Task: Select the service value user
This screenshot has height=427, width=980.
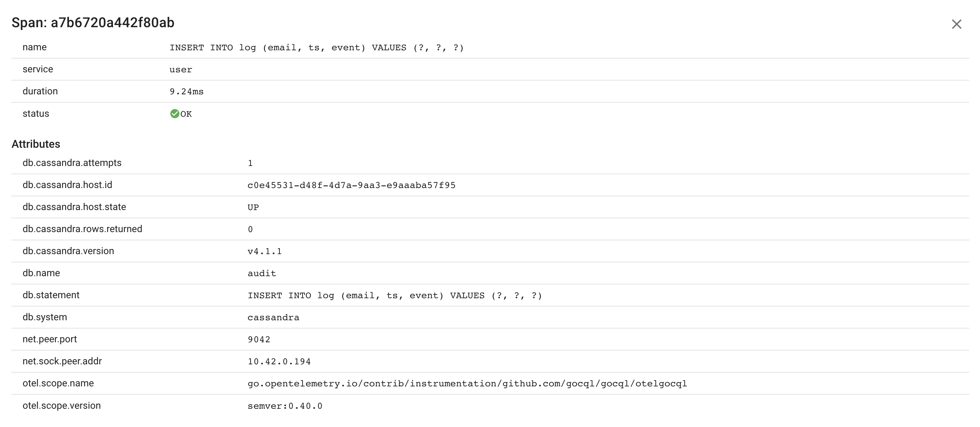Action: 181,70
